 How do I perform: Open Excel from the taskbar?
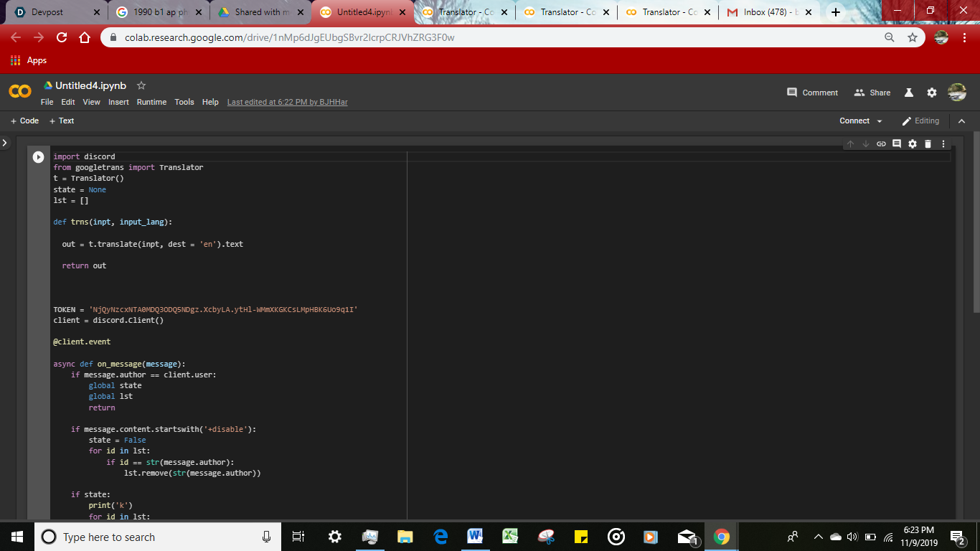tap(510, 537)
